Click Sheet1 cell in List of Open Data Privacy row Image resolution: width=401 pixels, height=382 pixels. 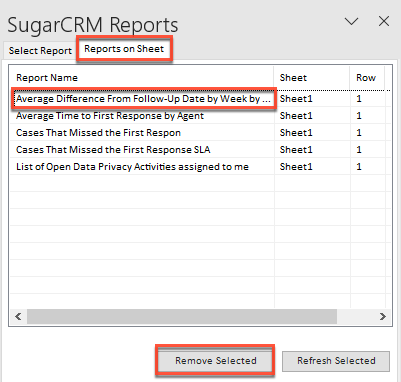coord(296,167)
